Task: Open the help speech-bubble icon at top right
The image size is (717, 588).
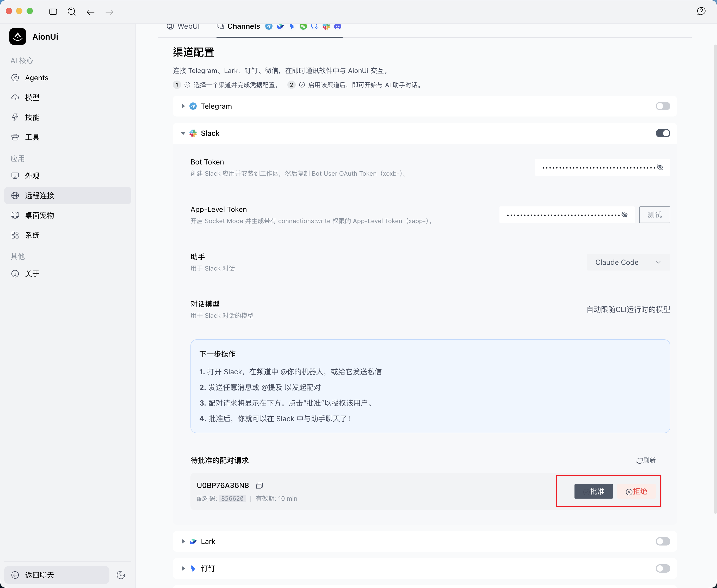Action: point(701,11)
